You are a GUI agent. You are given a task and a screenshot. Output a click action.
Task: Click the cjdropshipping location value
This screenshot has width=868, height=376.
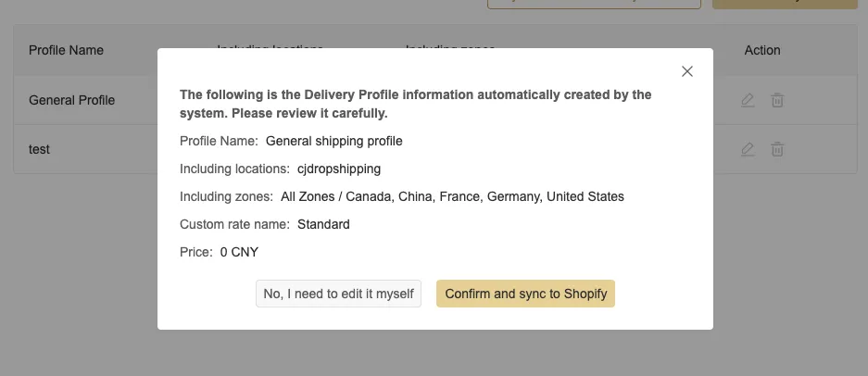339,169
